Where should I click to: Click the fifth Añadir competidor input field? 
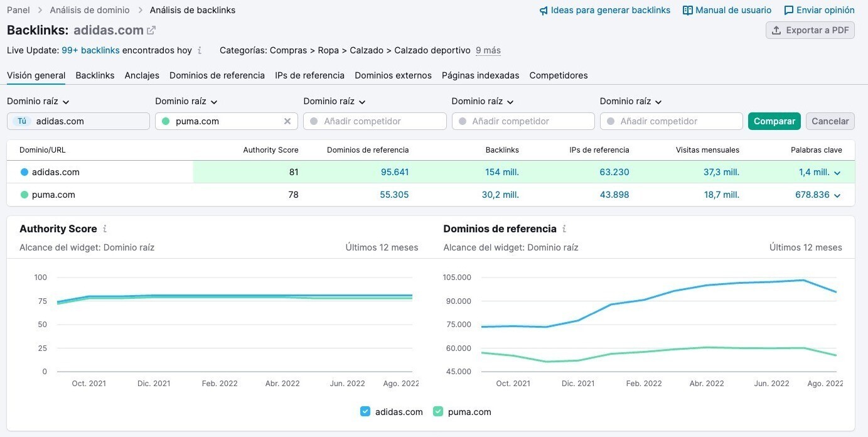tap(671, 121)
